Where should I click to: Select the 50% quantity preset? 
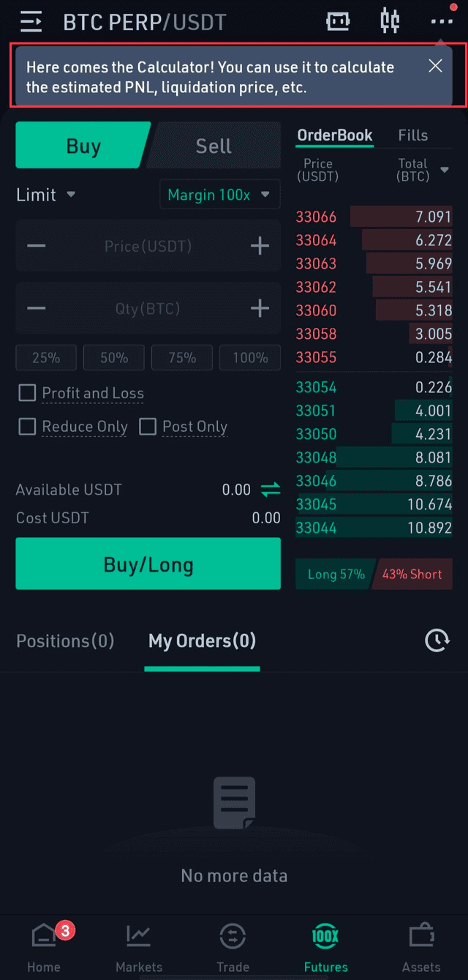[x=114, y=358]
